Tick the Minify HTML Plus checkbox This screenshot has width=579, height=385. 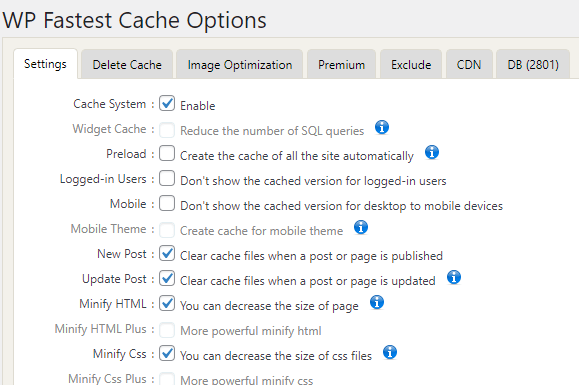tap(167, 330)
